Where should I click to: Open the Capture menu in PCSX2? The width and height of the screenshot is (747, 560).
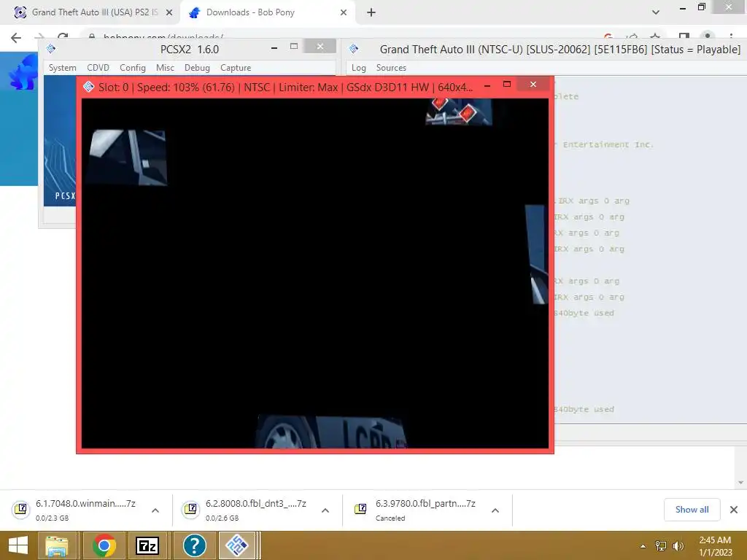(x=236, y=68)
